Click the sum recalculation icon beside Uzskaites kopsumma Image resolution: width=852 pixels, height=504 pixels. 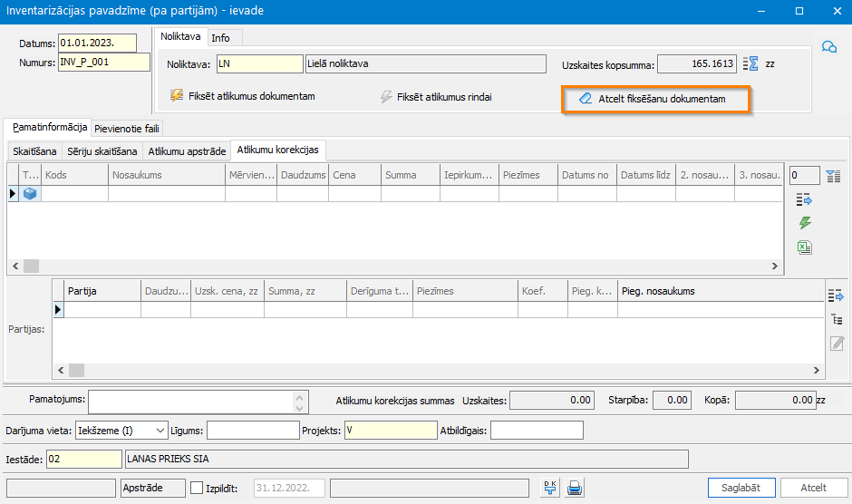(750, 63)
